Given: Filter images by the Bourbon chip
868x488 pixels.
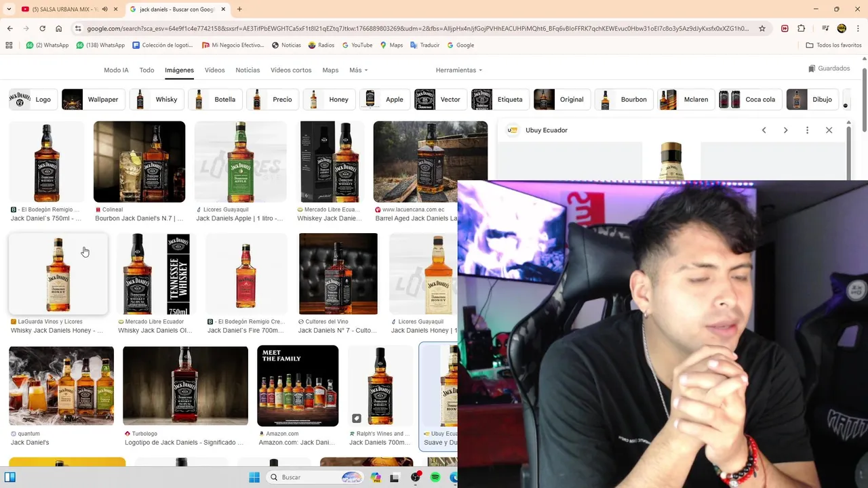Looking at the screenshot, I should click(623, 100).
